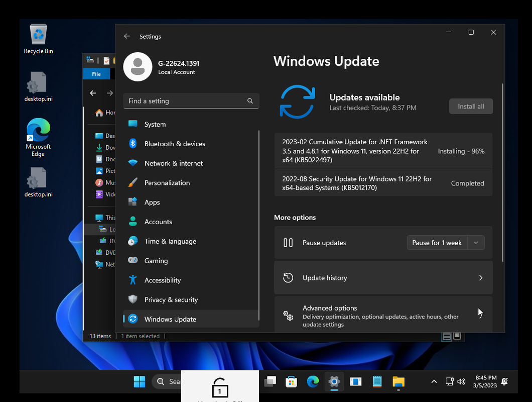Click the Settings back arrow
This screenshot has width=532, height=402.
pos(127,36)
